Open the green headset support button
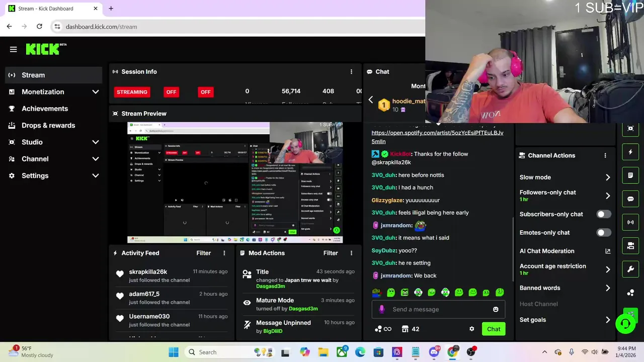The height and width of the screenshot is (362, 644). [x=625, y=323]
